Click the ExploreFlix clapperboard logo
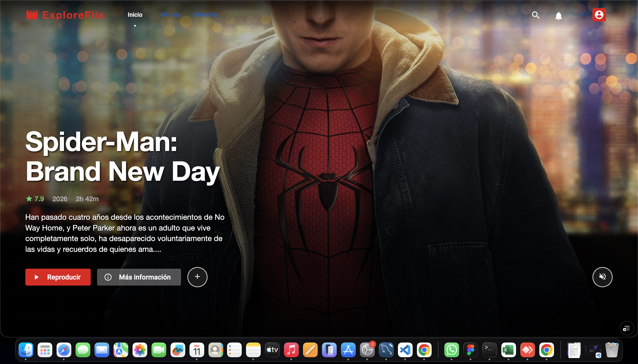The height and width of the screenshot is (364, 638). click(x=32, y=15)
